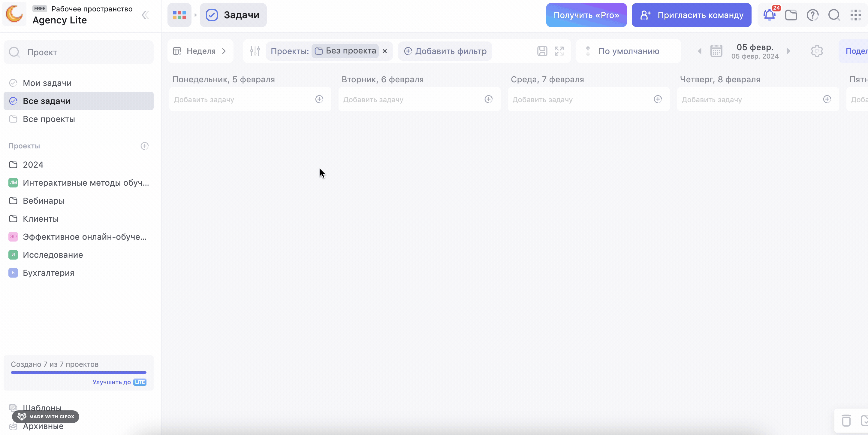Open the nine-dot modules menu icon
Viewport: 868px width, 435px height.
tap(855, 15)
